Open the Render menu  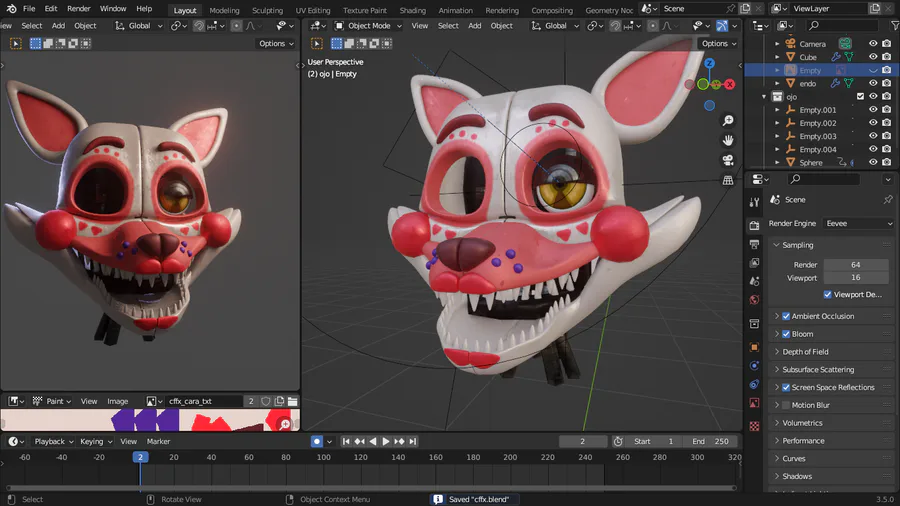(79, 9)
